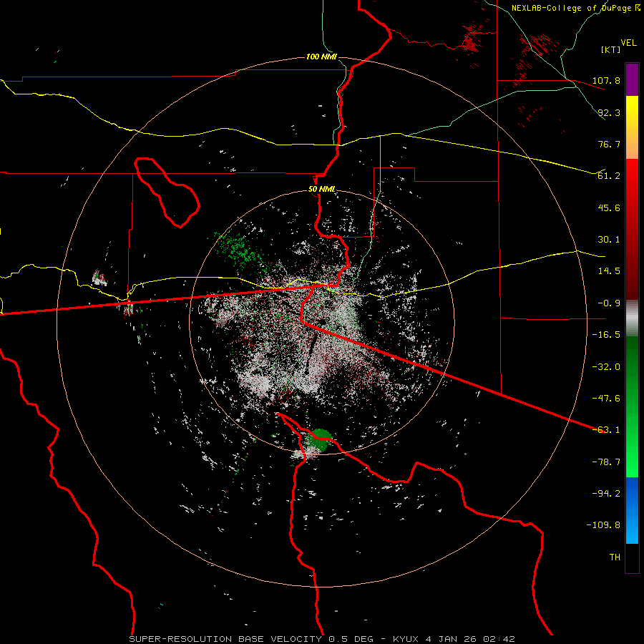This screenshot has width=644, height=644.
Task: Click the green velocity patch northwest of radar center
Action: (240, 250)
